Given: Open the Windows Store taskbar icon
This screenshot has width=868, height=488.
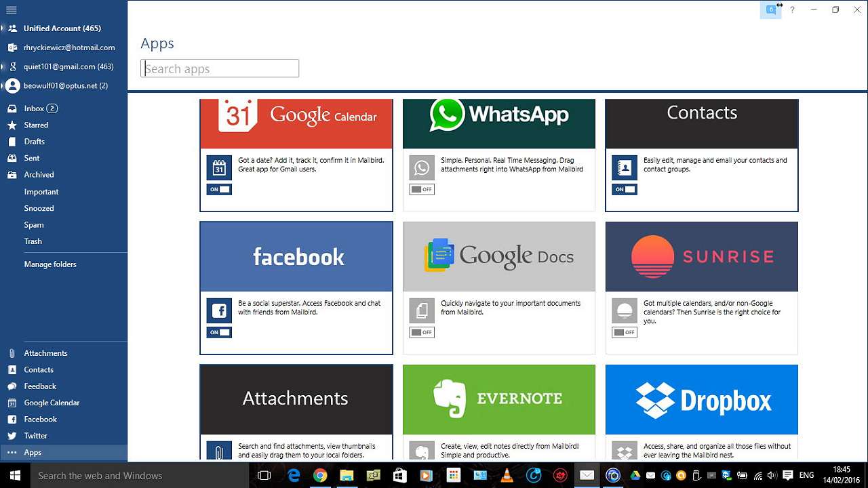Looking at the screenshot, I should coord(400,475).
